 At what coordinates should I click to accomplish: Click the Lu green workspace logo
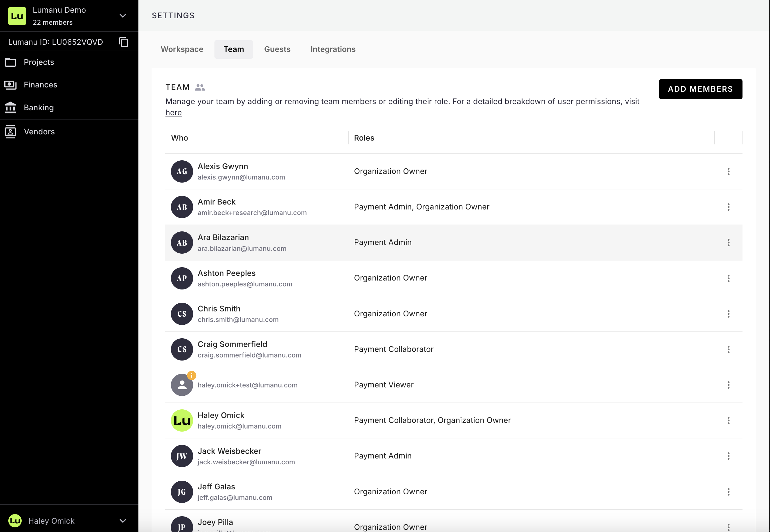[x=17, y=16]
